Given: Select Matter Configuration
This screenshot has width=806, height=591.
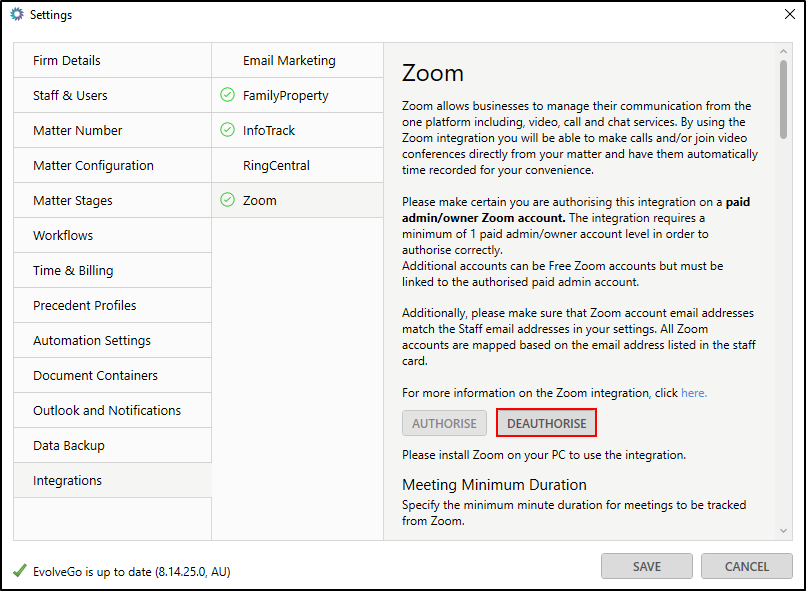Looking at the screenshot, I should click(x=113, y=165).
